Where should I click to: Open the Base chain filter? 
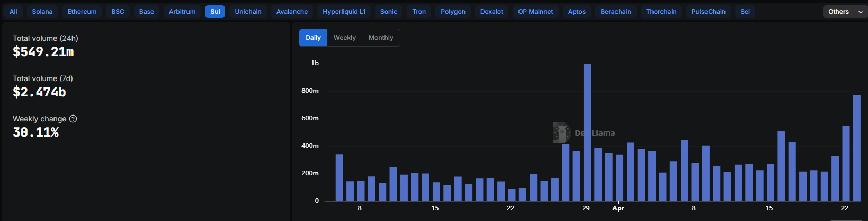pos(147,12)
